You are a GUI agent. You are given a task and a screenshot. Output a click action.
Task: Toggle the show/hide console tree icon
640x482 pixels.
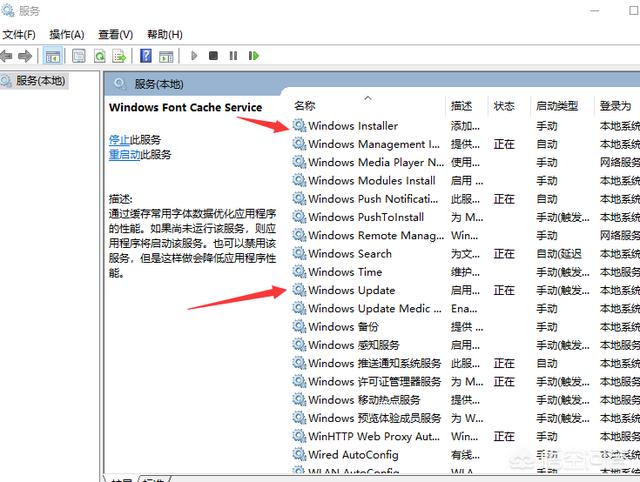(53, 56)
